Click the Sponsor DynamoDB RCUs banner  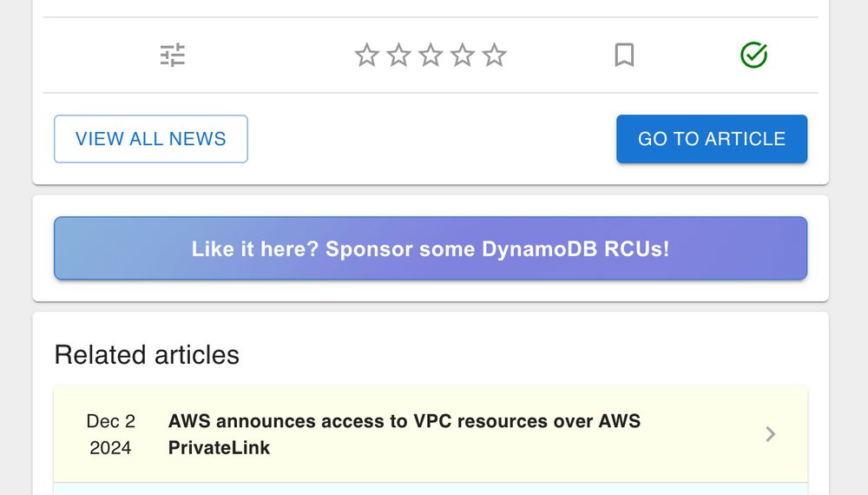(431, 249)
